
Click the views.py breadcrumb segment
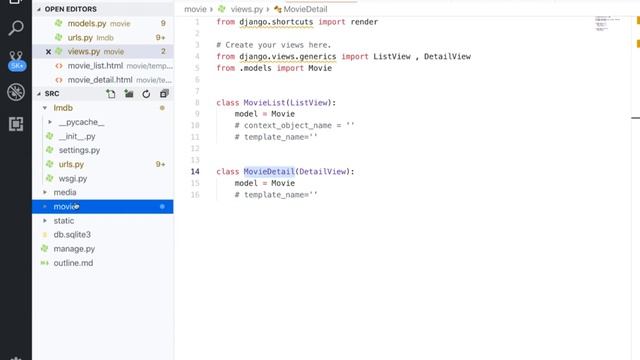pos(247,9)
